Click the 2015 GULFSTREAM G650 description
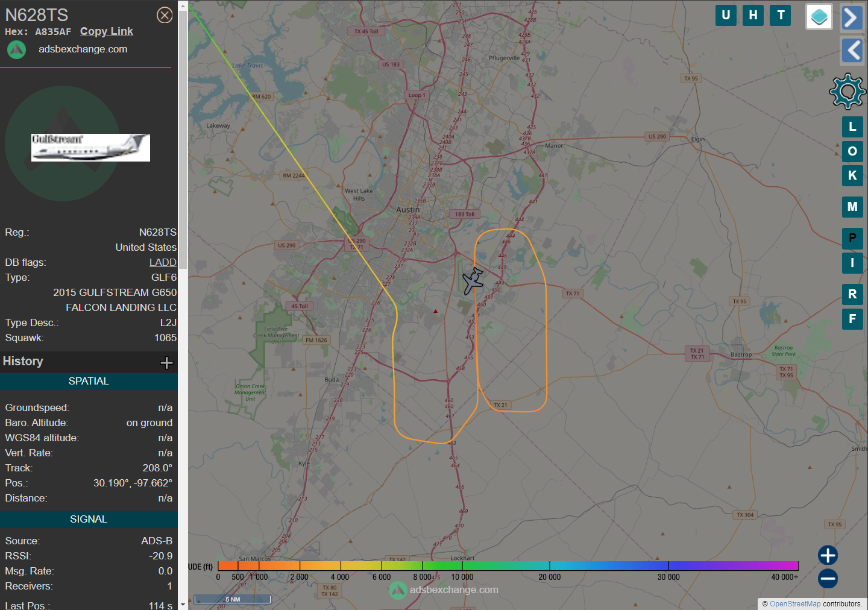Screen dimensions: 868x610 tap(115, 293)
